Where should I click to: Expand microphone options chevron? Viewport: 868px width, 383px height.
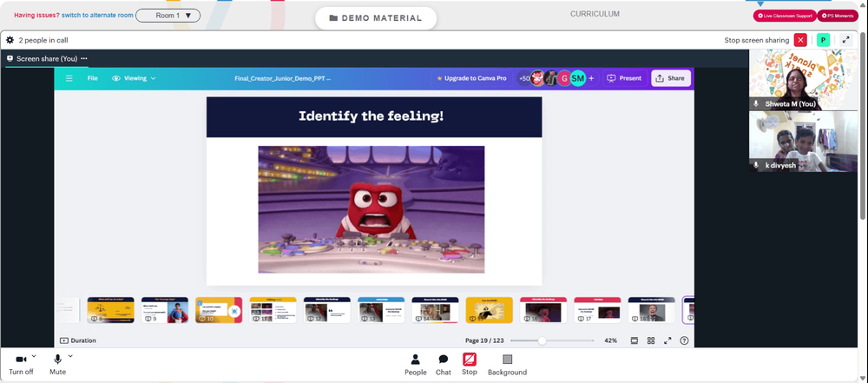point(70,356)
